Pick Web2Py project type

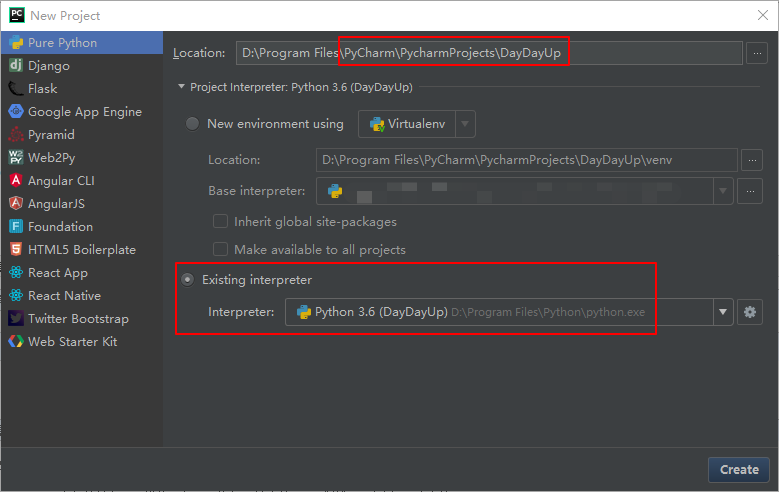click(x=82, y=158)
